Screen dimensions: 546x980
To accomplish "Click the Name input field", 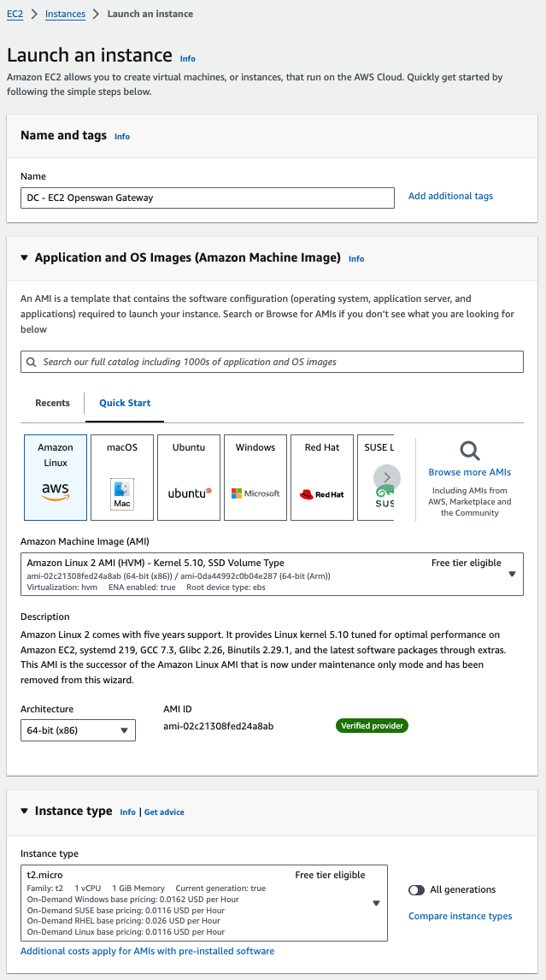I will pos(208,198).
